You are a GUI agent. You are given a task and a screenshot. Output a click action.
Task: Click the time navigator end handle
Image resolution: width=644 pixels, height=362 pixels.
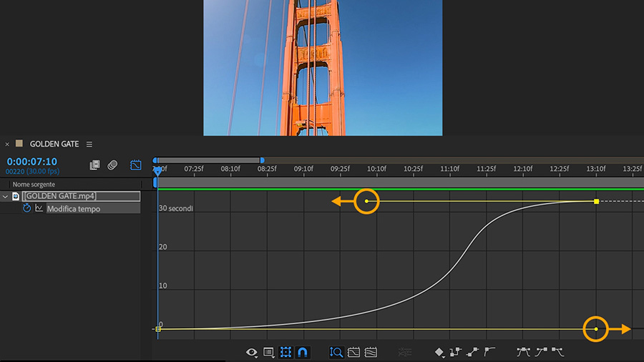262,160
